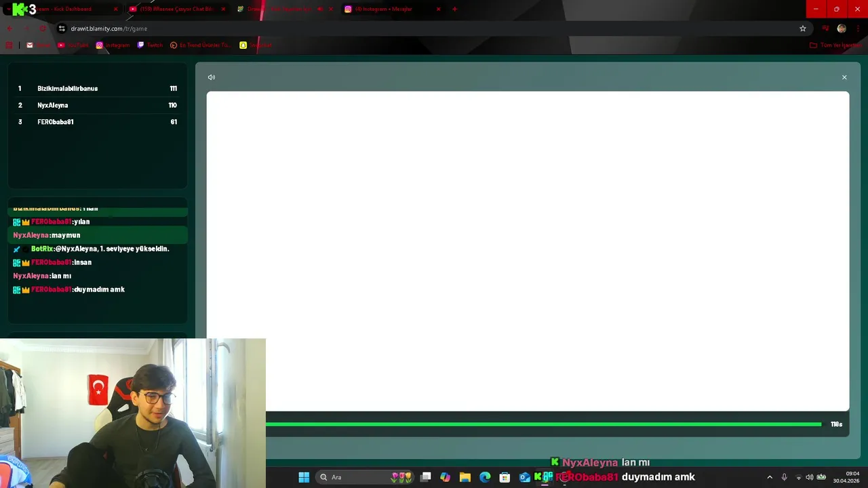Screen dimensions: 868x488
Task: Open the Windows Start menu
Action: [x=304, y=477]
